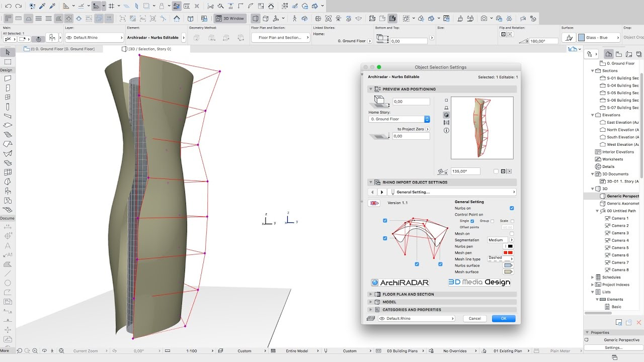
Task: Select the eyedropper pick-up parameters tool
Action: [x=41, y=6]
